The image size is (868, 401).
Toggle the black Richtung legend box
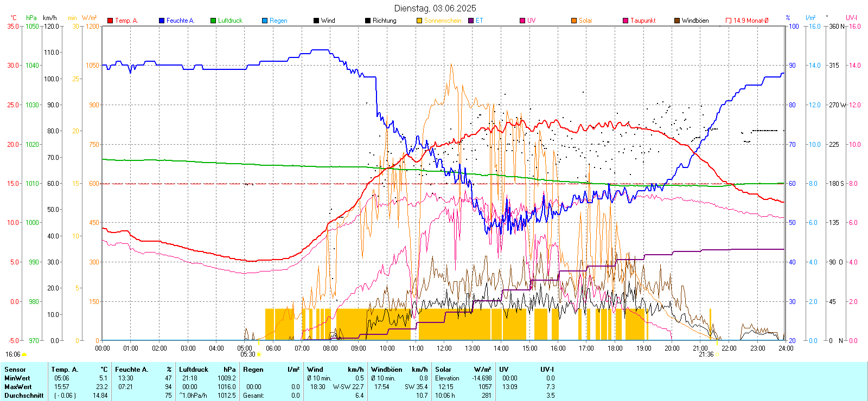(x=368, y=21)
